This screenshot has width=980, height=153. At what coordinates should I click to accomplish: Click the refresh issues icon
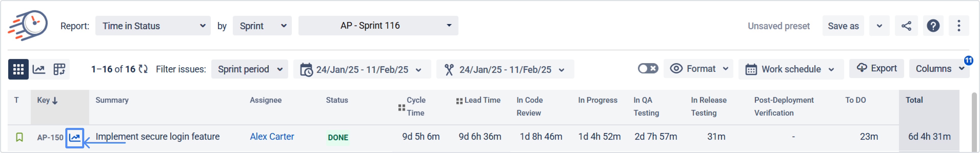click(143, 69)
